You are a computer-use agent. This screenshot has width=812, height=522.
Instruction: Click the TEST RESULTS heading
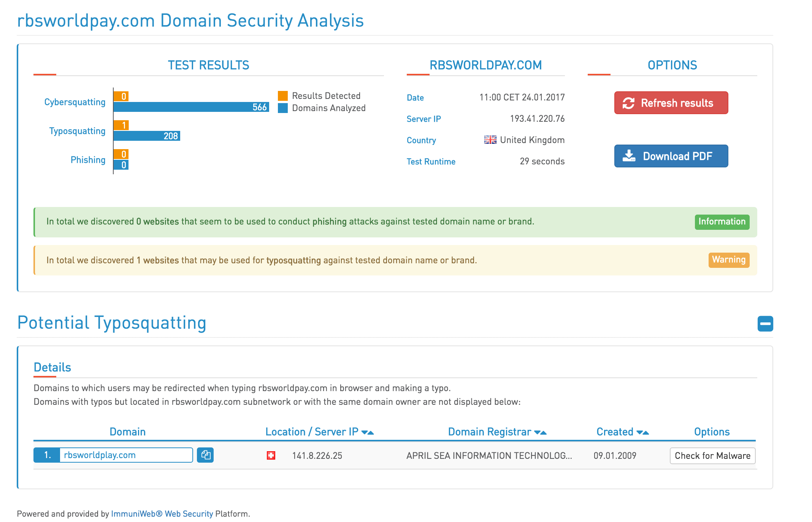click(x=208, y=65)
